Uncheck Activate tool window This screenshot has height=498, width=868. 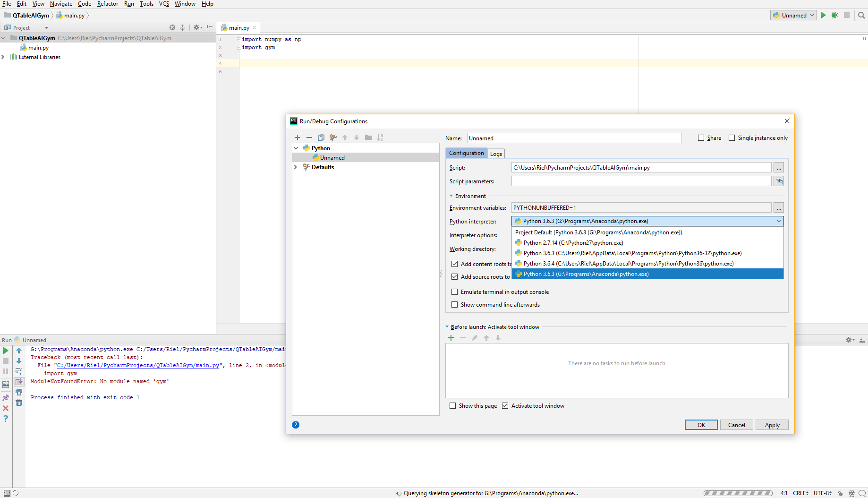click(505, 406)
